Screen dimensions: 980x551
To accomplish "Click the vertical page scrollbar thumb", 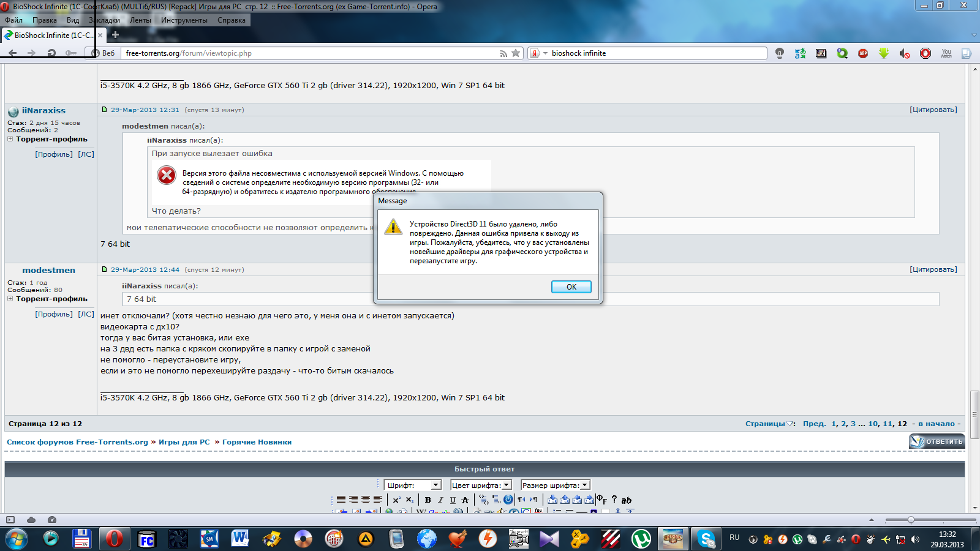I will [974, 414].
